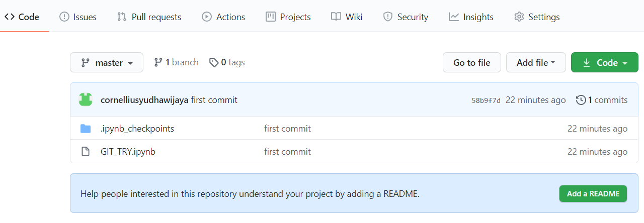Go to the Insights tab
The image size is (644, 223).
[471, 17]
